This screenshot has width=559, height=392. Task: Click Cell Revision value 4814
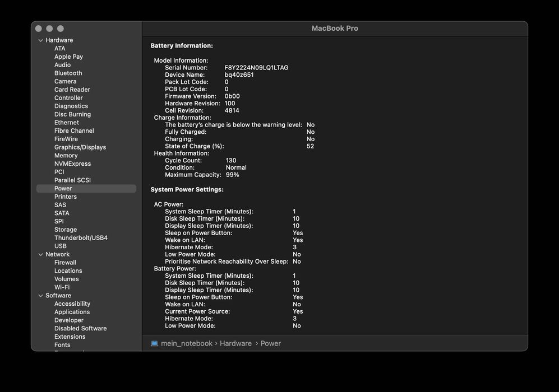(232, 110)
